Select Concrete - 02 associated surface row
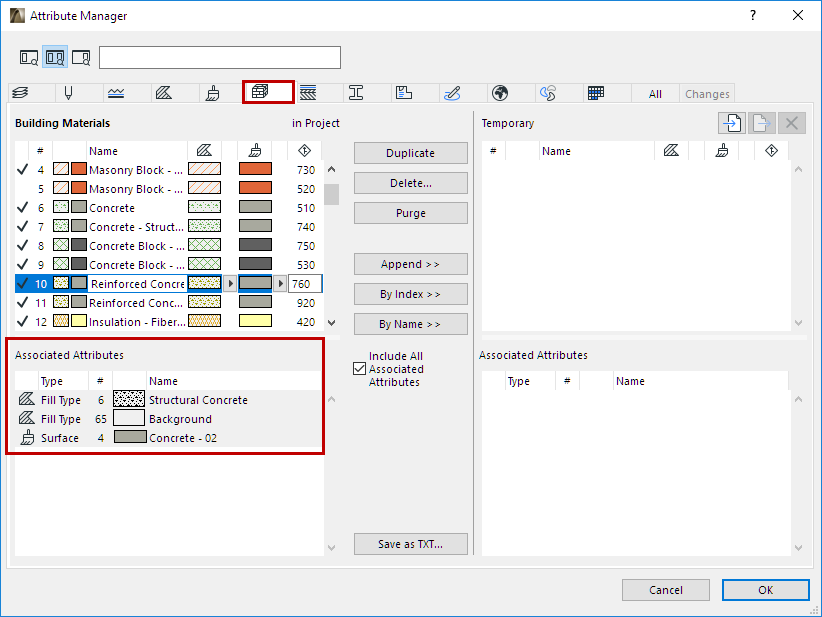The image size is (822, 617). coord(168,438)
